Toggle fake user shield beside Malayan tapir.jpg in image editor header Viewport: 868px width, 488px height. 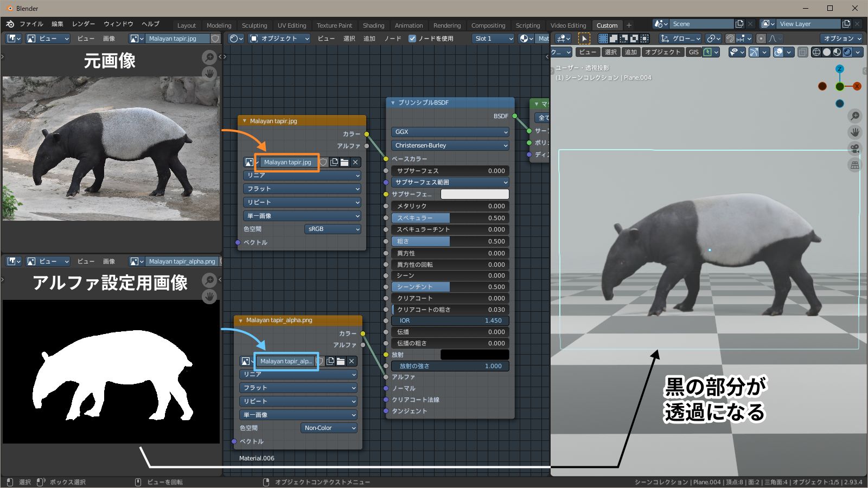tap(215, 38)
